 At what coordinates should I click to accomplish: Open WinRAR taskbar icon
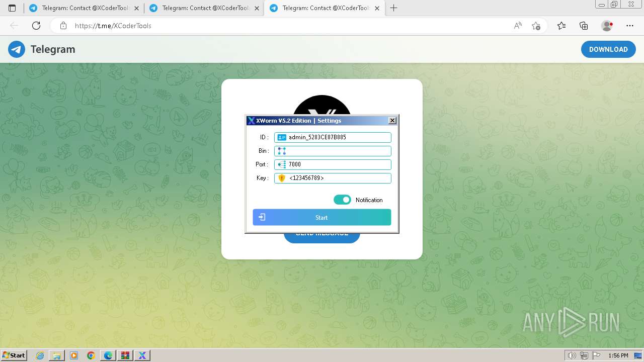[125, 355]
